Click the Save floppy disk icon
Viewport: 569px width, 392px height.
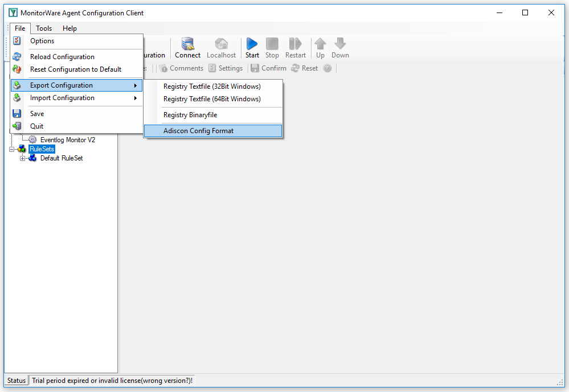click(x=17, y=113)
